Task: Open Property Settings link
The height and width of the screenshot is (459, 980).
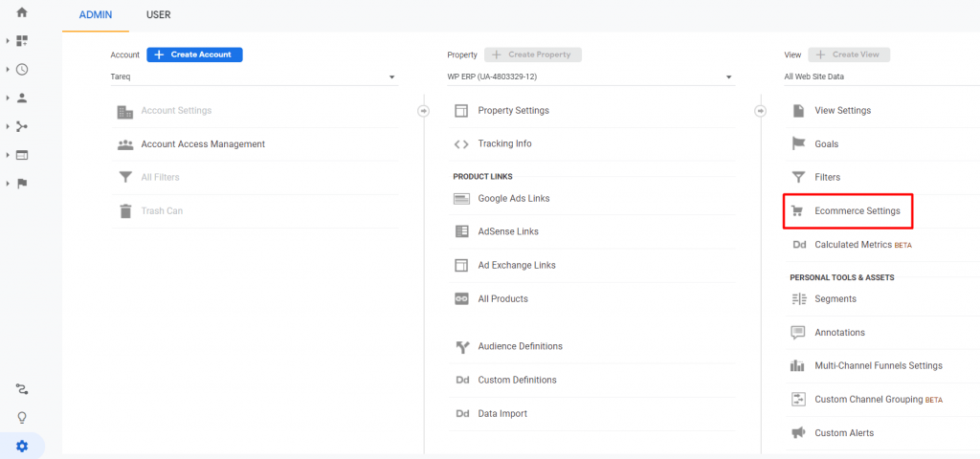Action: [513, 111]
